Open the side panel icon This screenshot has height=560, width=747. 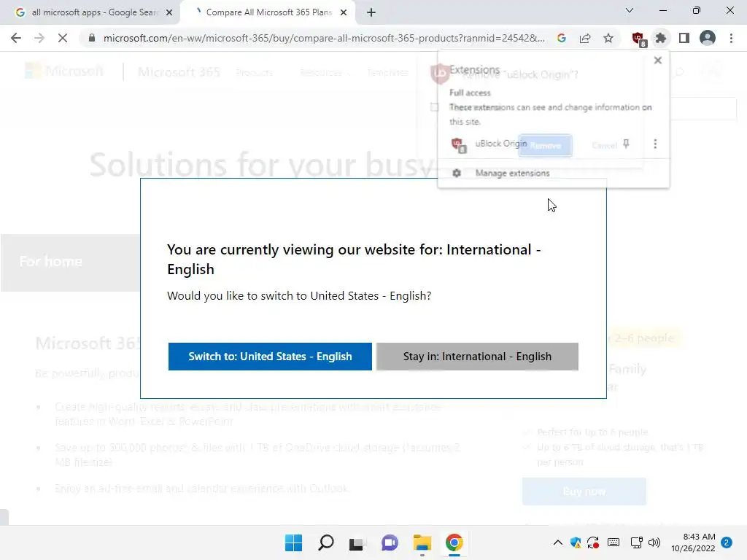point(684,38)
